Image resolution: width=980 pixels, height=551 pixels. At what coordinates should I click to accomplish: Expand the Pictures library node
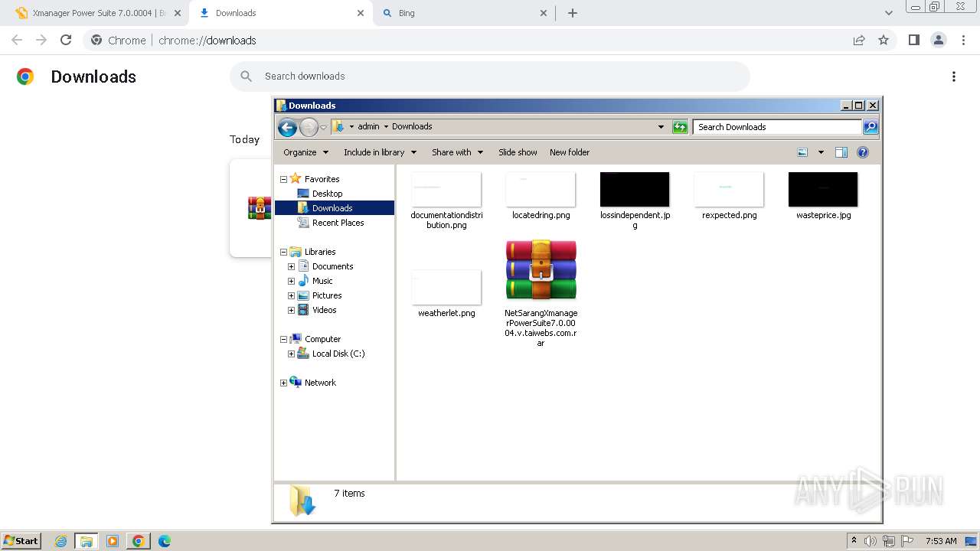click(x=291, y=295)
